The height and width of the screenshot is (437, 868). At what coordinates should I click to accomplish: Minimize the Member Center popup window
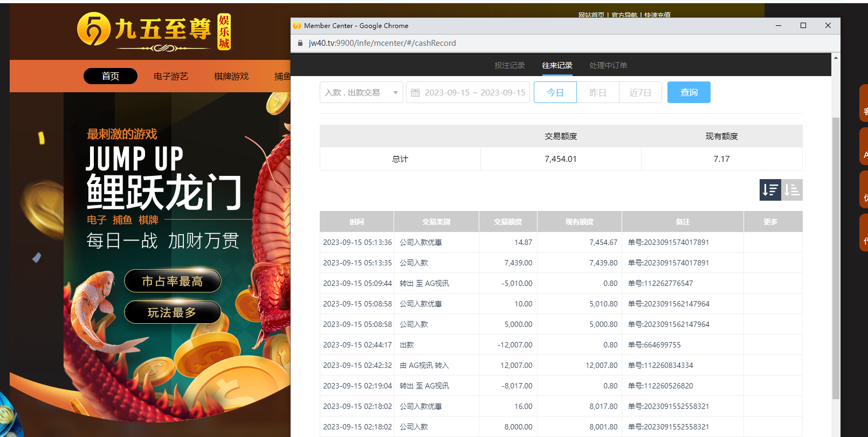pyautogui.click(x=778, y=25)
